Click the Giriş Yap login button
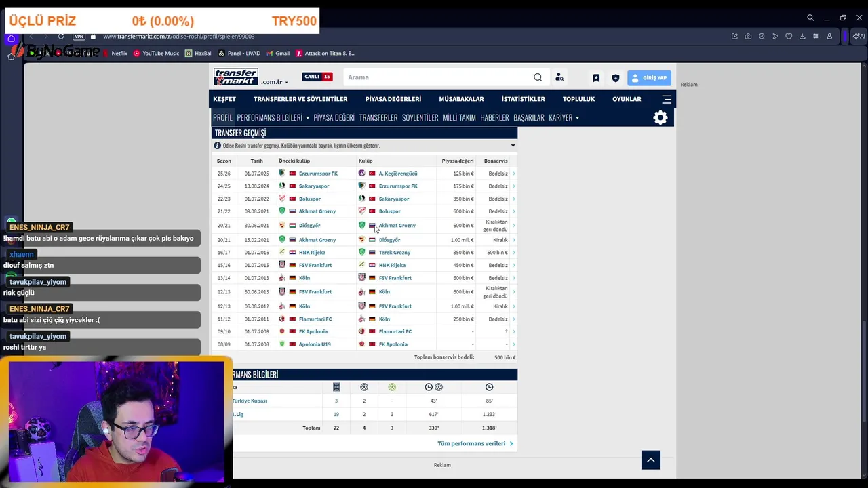This screenshot has width=868, height=488. click(x=649, y=78)
